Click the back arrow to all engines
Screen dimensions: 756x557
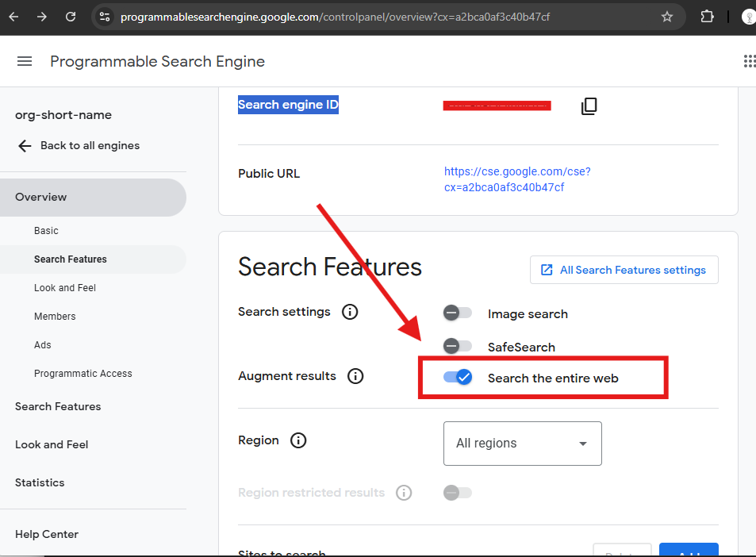click(x=25, y=146)
